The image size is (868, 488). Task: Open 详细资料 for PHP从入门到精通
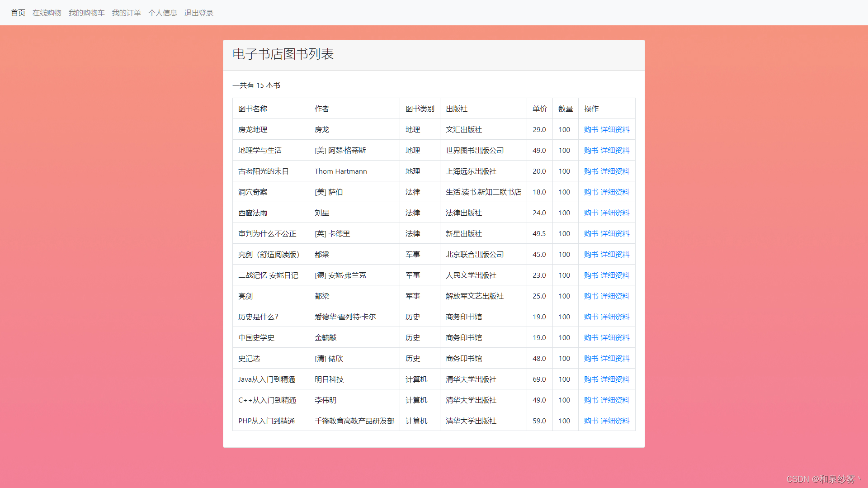615,421
